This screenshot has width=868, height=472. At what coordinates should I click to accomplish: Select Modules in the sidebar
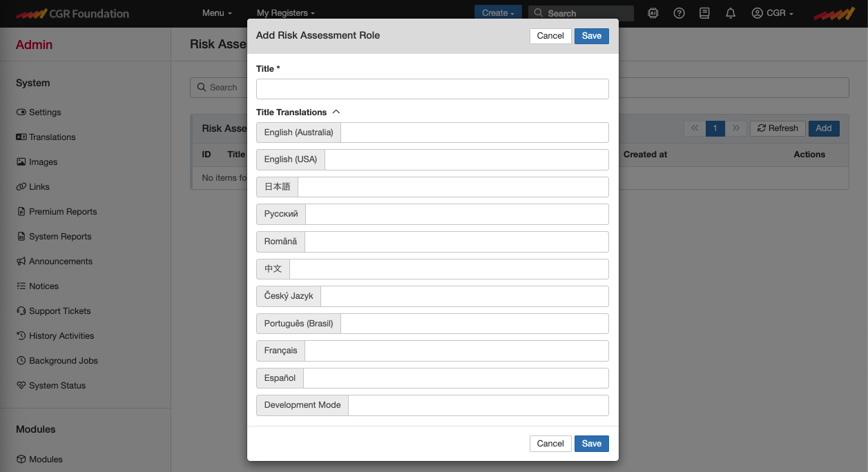click(45, 459)
